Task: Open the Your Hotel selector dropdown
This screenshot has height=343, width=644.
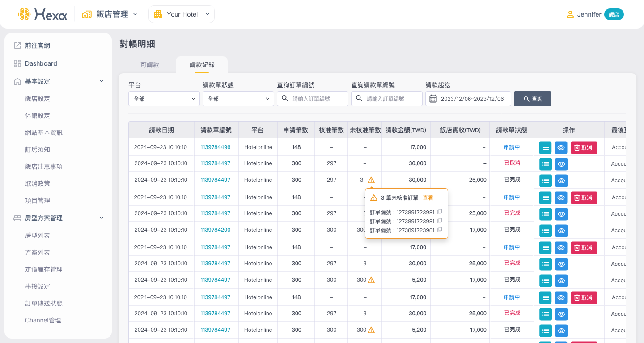Action: pos(182,14)
